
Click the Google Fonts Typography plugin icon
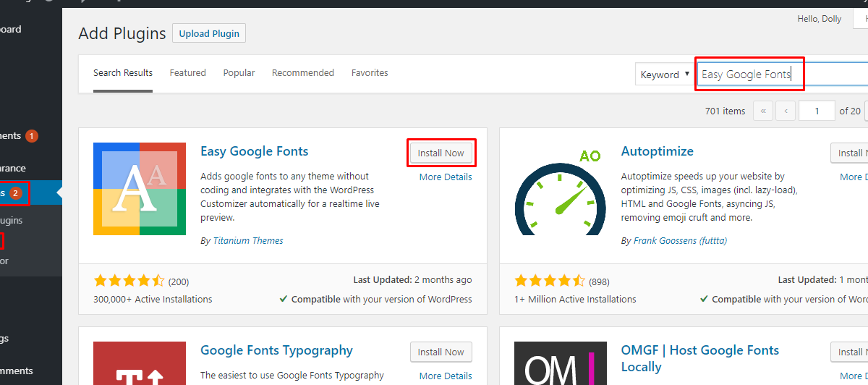point(140,363)
